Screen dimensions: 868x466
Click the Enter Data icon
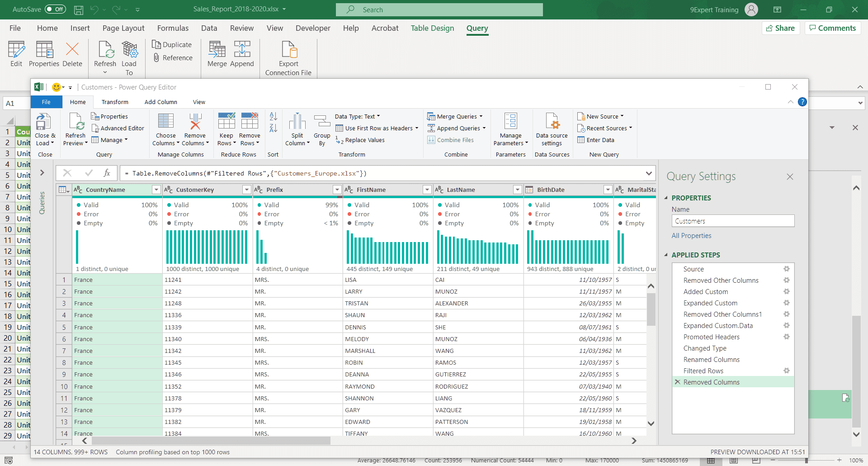[582, 140]
